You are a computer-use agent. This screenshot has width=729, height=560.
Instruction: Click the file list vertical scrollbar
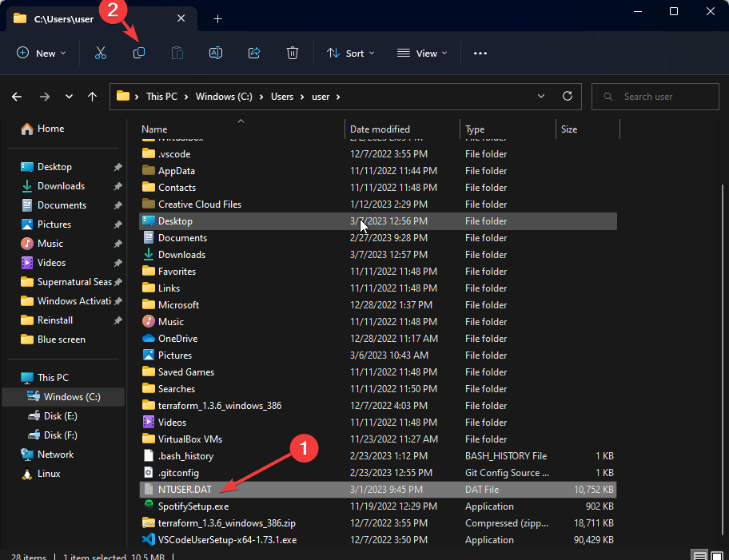click(x=722, y=360)
